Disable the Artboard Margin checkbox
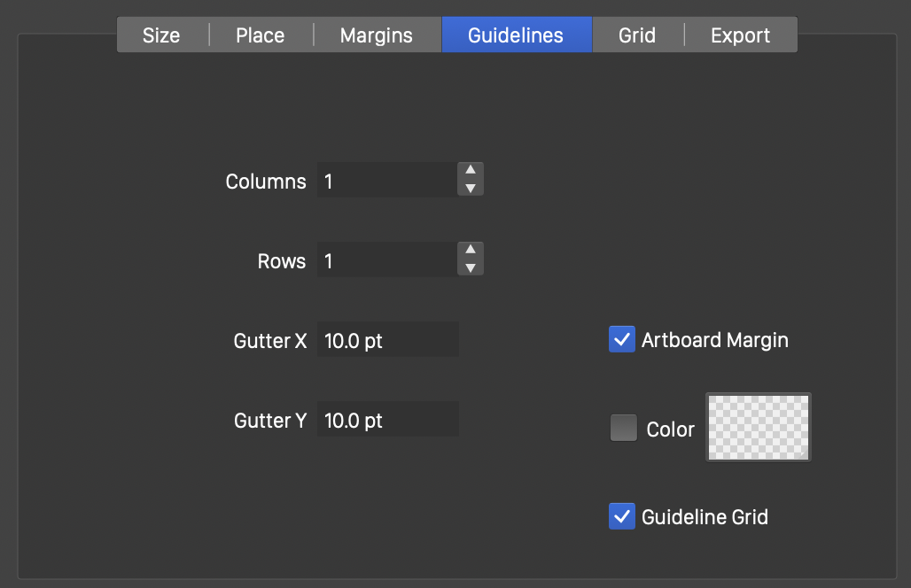 point(622,339)
